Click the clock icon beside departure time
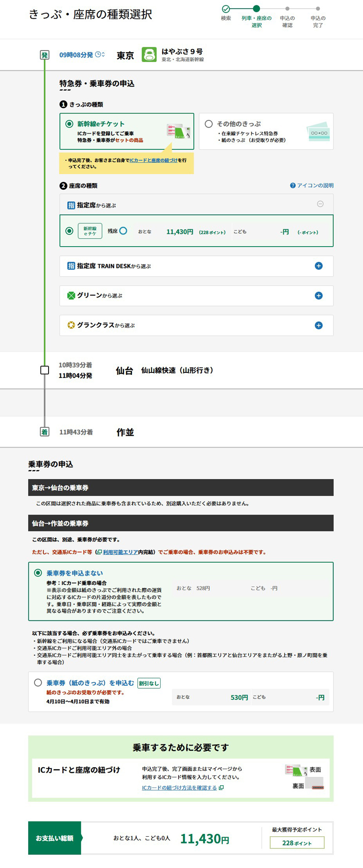This screenshot has width=363, height=868. [98, 55]
